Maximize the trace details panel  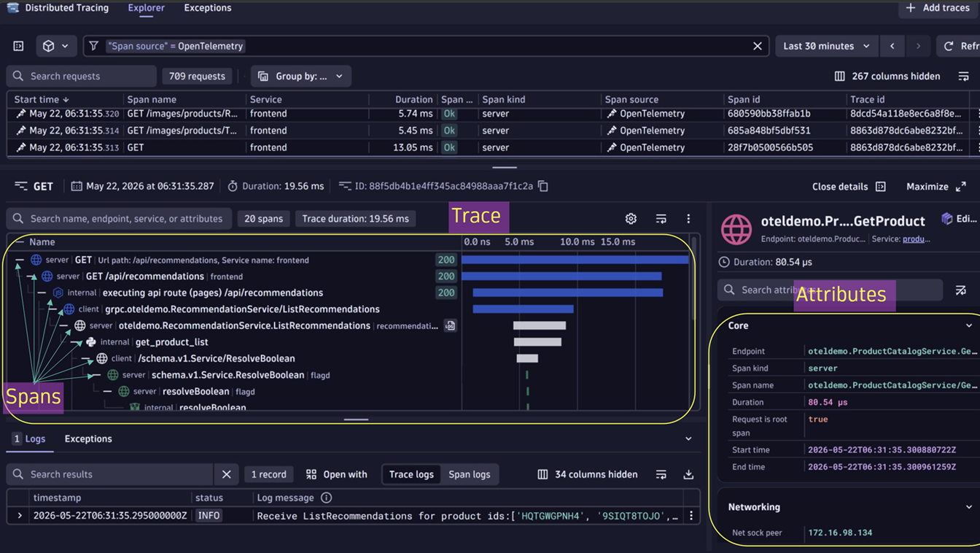coord(936,187)
